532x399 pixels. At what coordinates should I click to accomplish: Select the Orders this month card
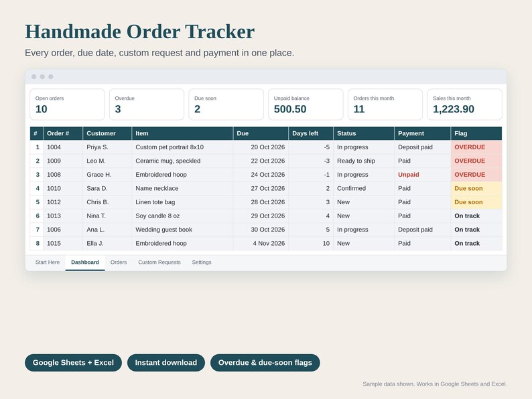(x=385, y=104)
